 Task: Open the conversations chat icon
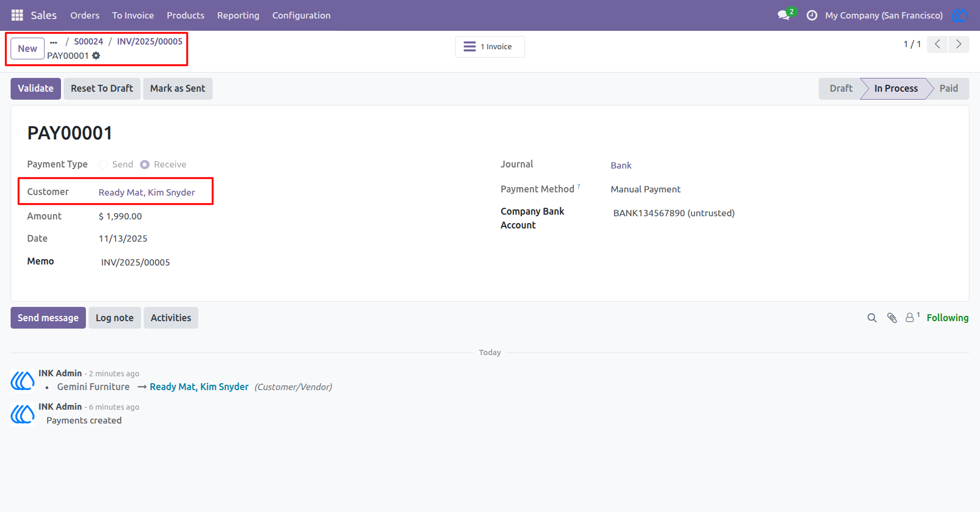(x=784, y=15)
